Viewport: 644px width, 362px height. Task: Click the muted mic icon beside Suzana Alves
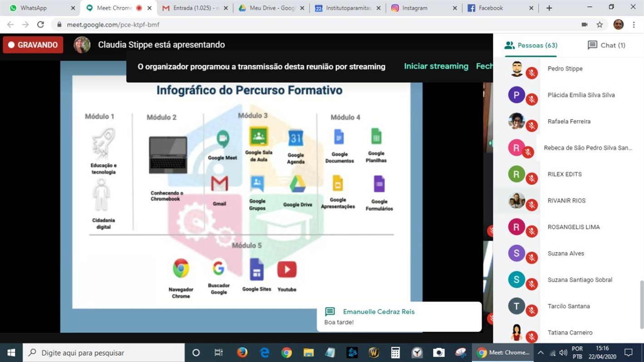532,258
